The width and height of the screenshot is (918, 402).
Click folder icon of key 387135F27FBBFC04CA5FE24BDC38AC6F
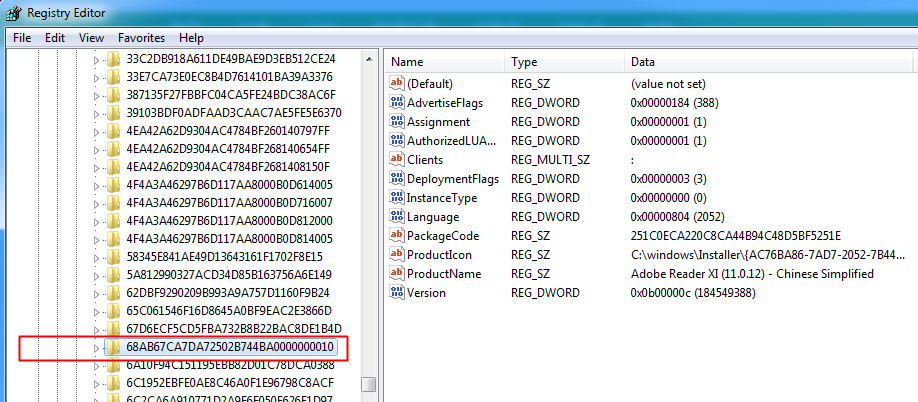[113, 95]
